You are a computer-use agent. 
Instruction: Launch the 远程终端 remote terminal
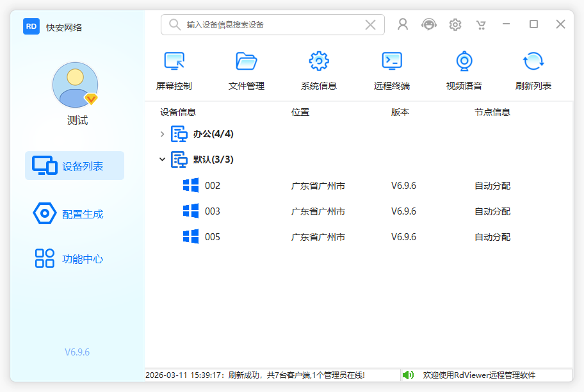tap(392, 62)
